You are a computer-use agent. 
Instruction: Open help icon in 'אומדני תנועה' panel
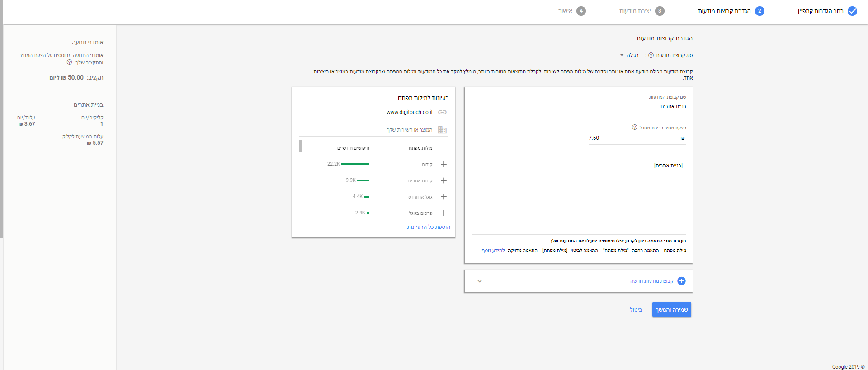(69, 62)
